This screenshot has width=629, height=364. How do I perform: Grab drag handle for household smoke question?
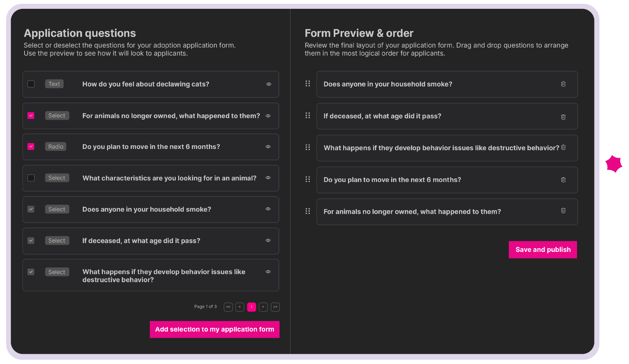click(x=308, y=83)
